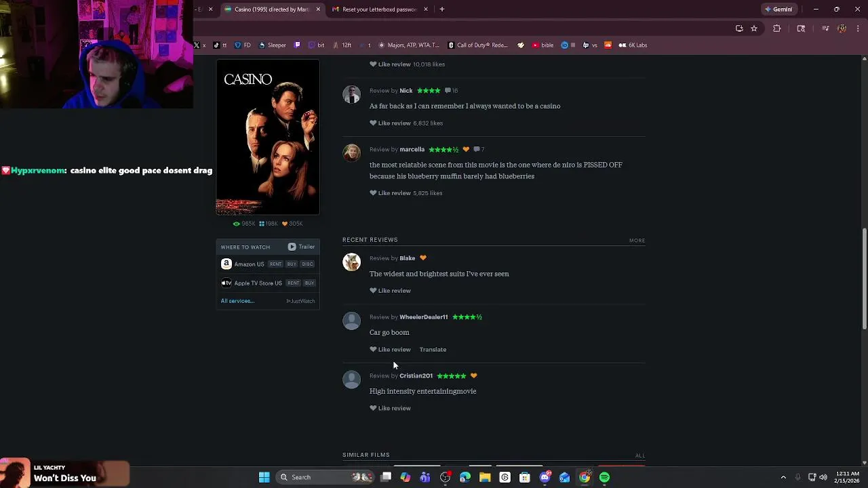This screenshot has width=868, height=488.
Task: Like WheelerDealer11's "Car go boom" review
Action: click(390, 350)
